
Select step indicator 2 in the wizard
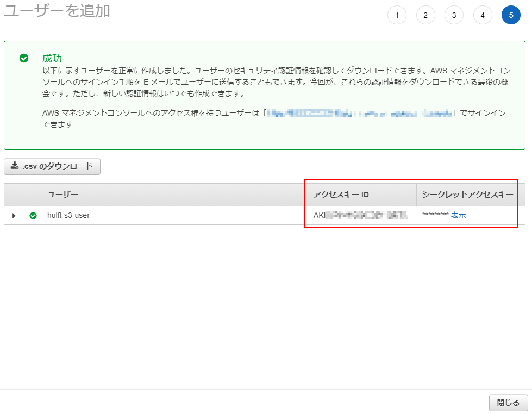coord(425,15)
